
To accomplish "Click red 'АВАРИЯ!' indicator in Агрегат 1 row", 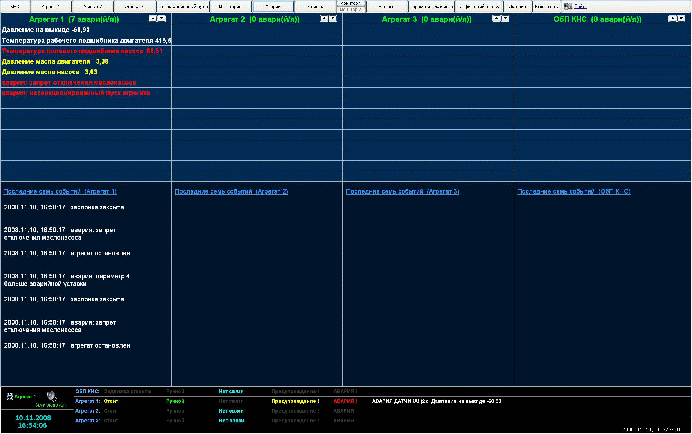I will [x=345, y=401].
